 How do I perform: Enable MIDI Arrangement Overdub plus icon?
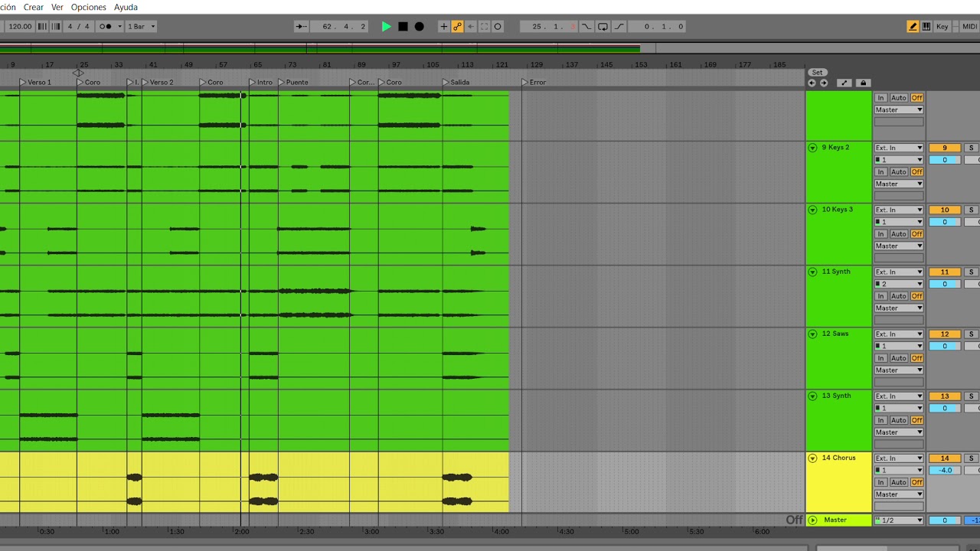[x=443, y=26]
